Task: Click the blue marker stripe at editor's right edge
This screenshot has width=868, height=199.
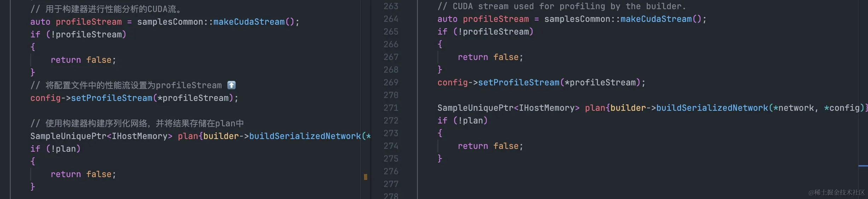Action: (x=863, y=166)
